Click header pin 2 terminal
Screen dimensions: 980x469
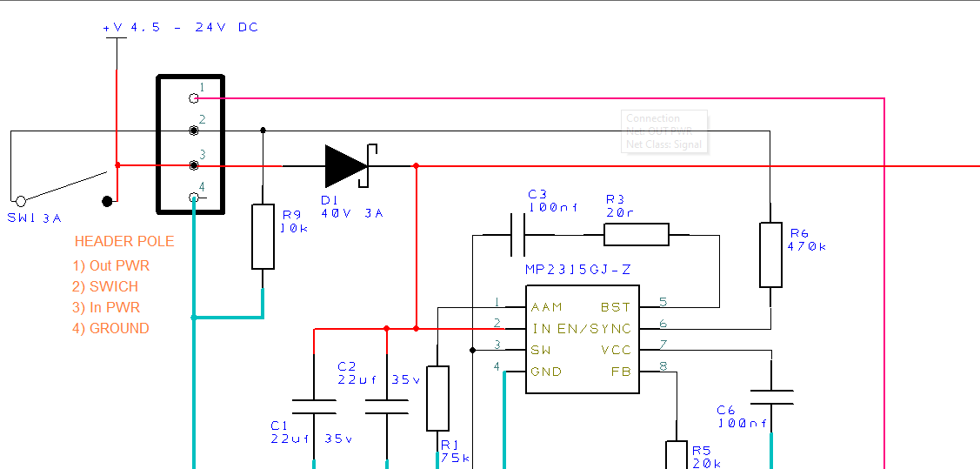pos(194,131)
